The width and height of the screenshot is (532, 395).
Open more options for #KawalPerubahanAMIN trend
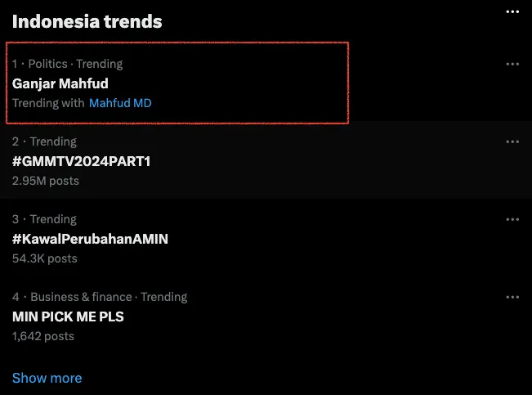click(512, 219)
